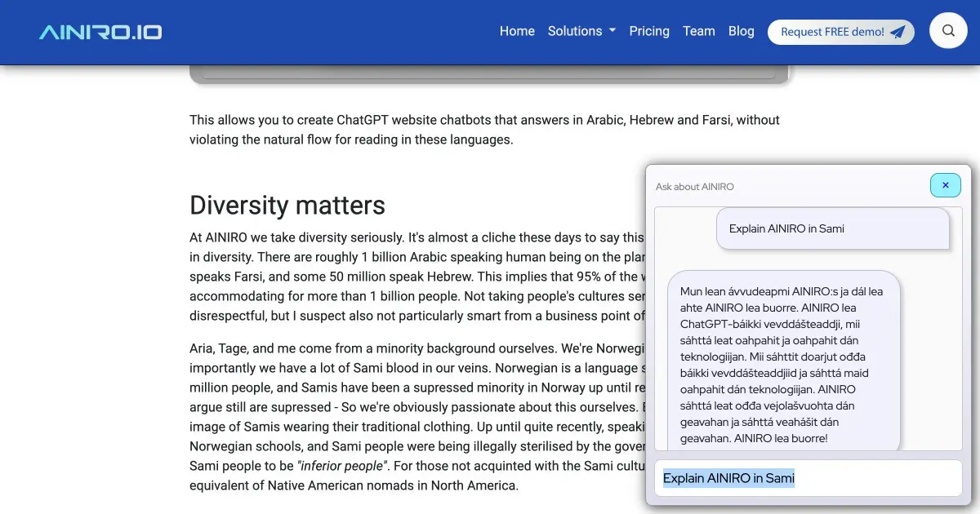Image resolution: width=980 pixels, height=514 pixels.
Task: Click the X icon to close the chatbot
Action: coord(945,185)
